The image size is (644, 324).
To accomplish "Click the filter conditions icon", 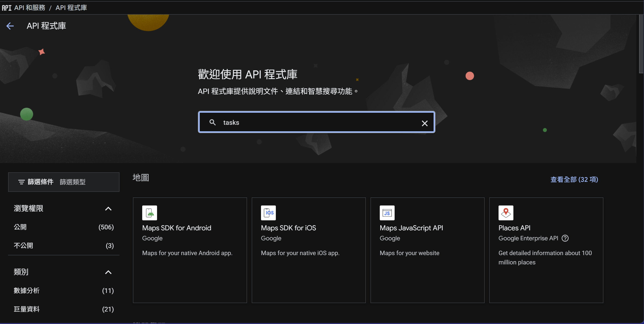I will [22, 182].
